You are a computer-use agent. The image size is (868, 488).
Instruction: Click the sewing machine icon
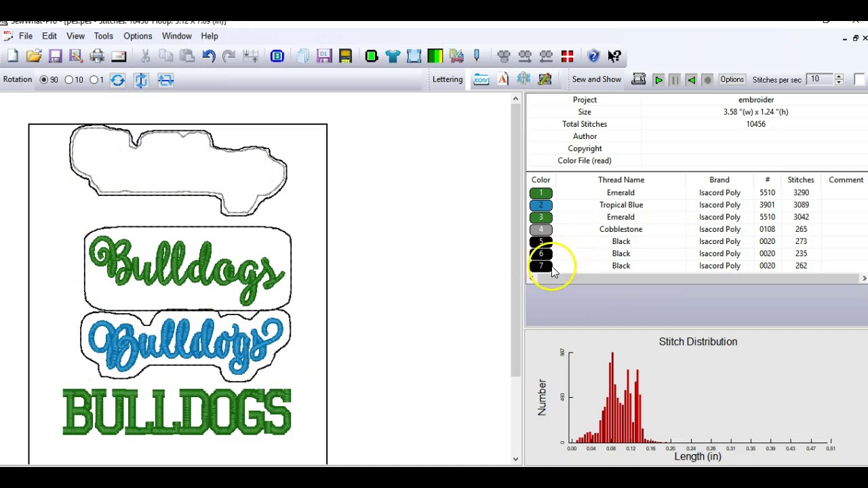638,80
